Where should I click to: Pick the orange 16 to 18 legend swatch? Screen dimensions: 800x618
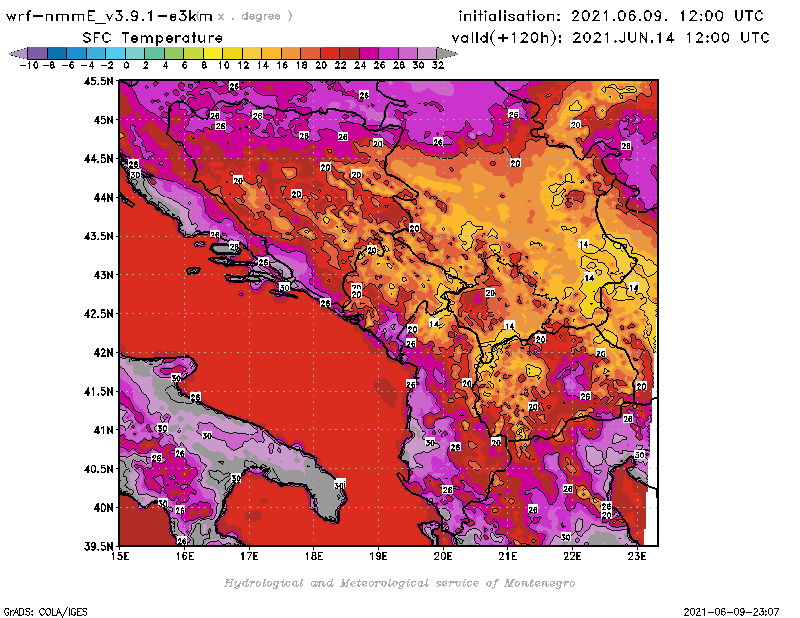[x=291, y=53]
